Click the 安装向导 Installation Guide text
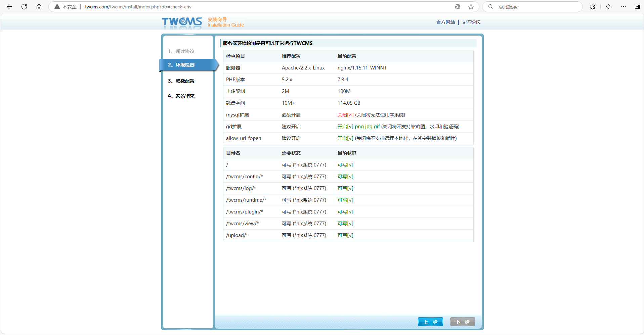 226,22
